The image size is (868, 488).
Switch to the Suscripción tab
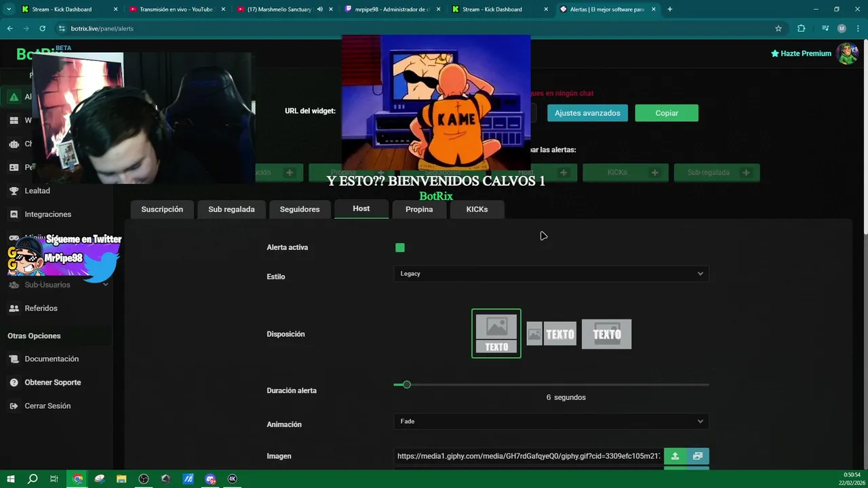click(162, 209)
